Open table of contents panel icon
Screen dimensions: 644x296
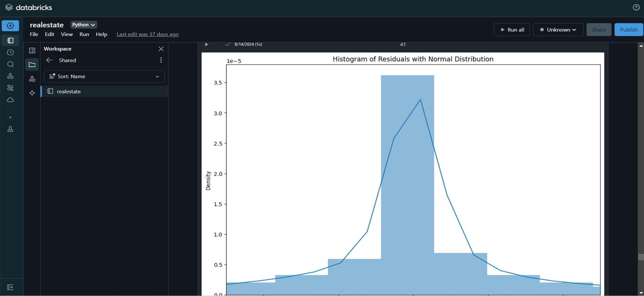[32, 51]
